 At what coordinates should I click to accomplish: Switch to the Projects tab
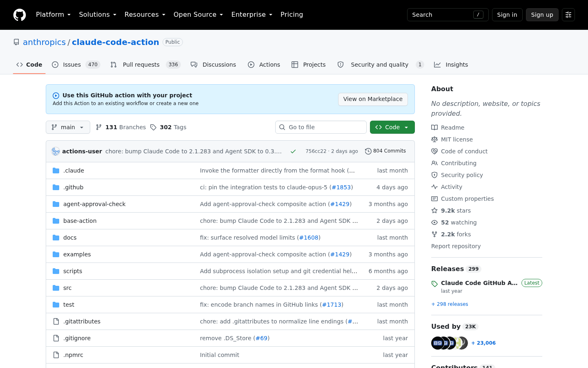[x=308, y=65]
